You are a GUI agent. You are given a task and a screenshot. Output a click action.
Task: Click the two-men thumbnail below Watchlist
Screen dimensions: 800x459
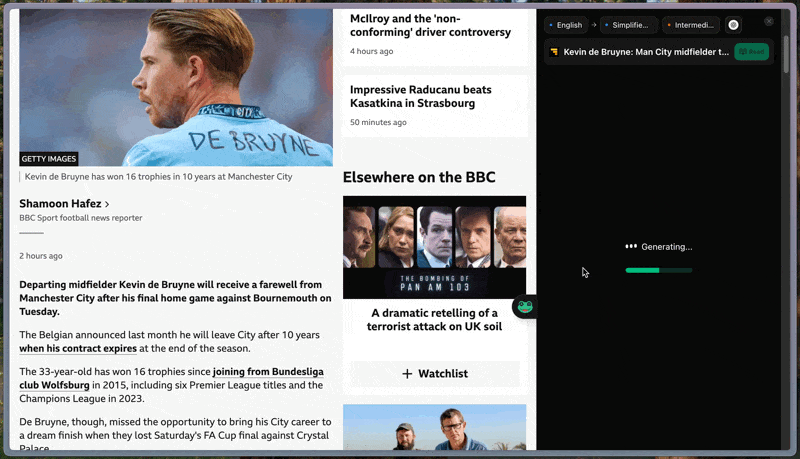point(434,427)
